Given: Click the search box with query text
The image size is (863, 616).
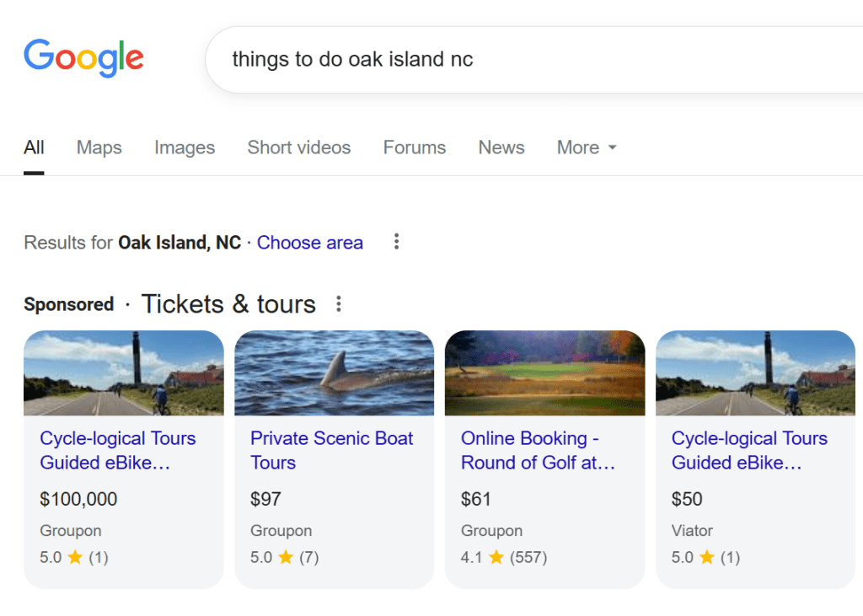Looking at the screenshot, I should pos(506,60).
